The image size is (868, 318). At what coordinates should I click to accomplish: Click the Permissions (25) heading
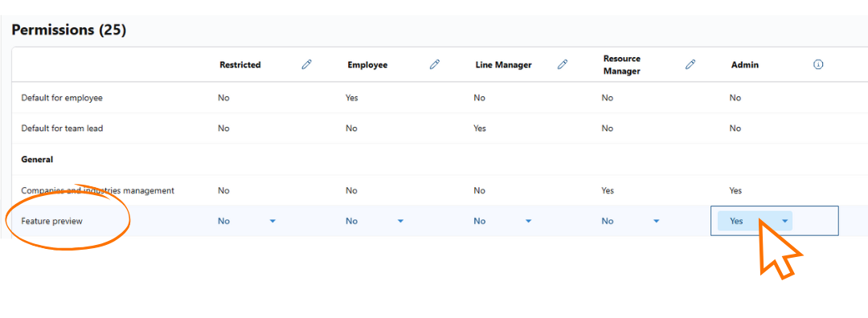pos(68,30)
